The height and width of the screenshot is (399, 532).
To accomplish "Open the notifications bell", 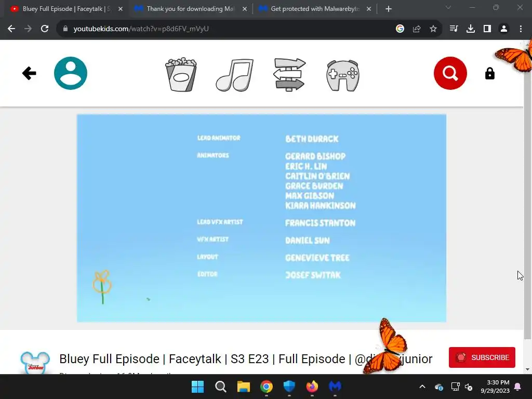I will click(518, 387).
